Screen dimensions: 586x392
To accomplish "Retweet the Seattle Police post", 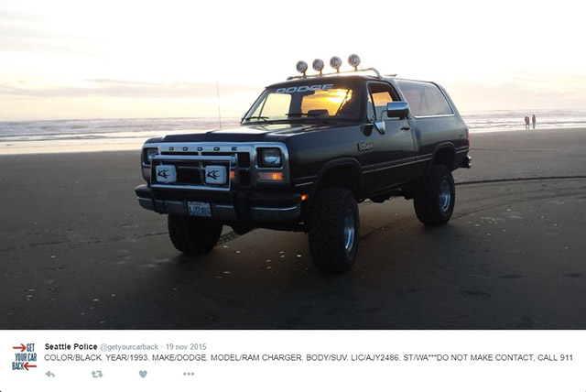I will tap(97, 374).
